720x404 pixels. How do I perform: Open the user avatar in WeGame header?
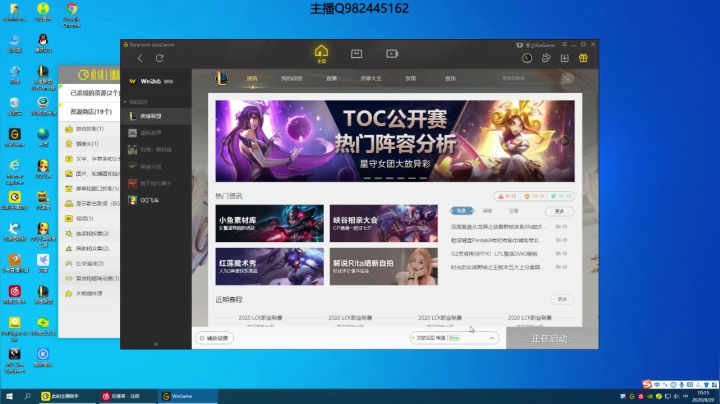coord(527,58)
